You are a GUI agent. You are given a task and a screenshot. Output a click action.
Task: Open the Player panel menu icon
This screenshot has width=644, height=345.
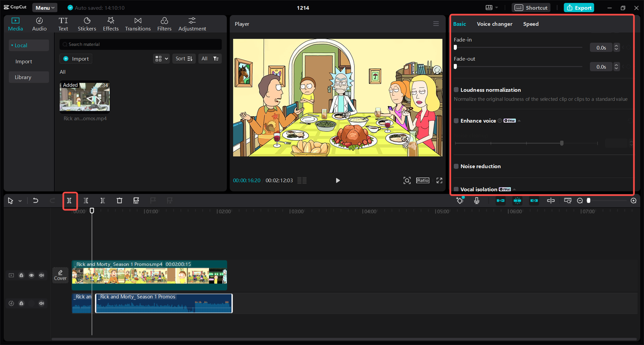pyautogui.click(x=436, y=24)
